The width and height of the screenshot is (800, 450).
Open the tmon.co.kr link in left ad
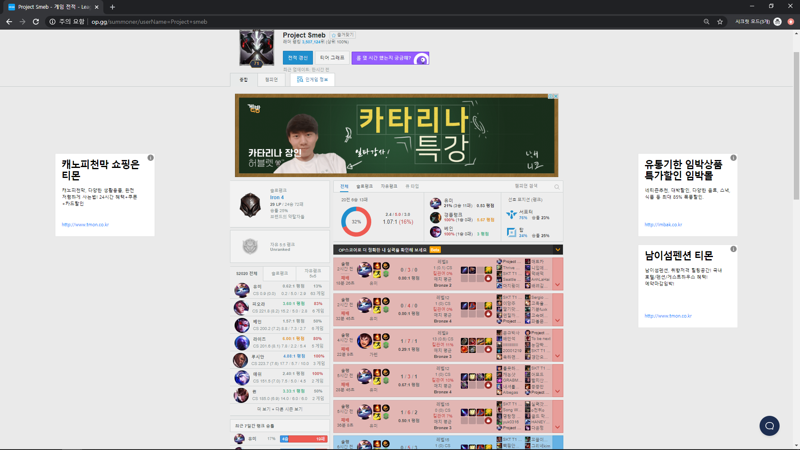coord(85,224)
